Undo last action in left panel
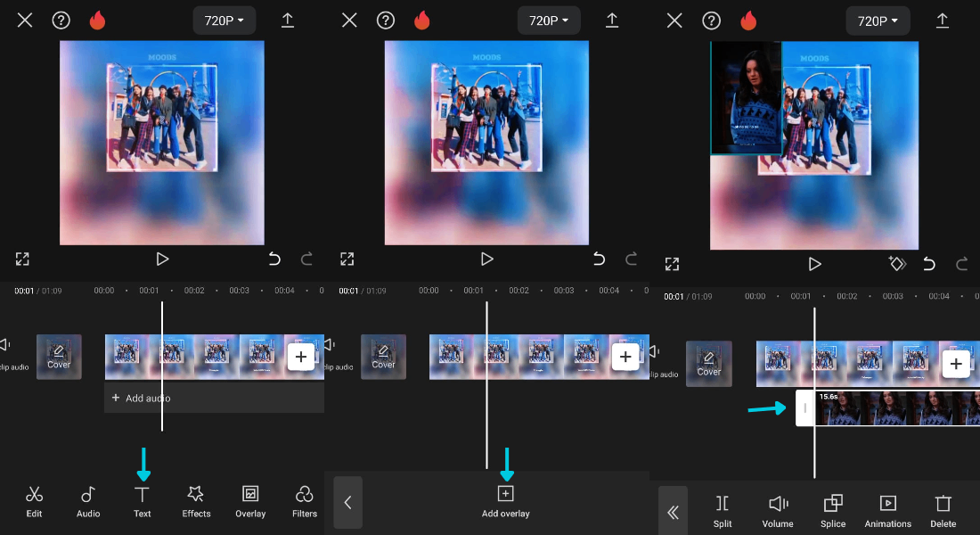Viewport: 980px width, 535px height. [274, 259]
